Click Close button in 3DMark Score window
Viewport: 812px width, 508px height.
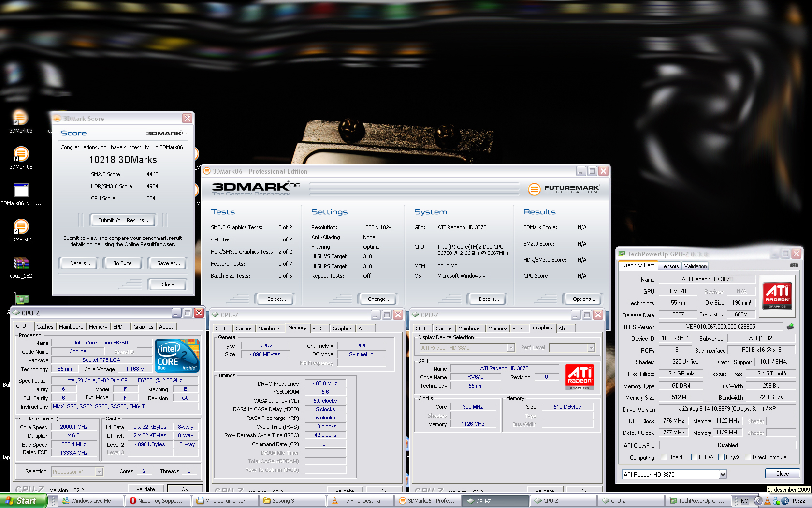168,284
